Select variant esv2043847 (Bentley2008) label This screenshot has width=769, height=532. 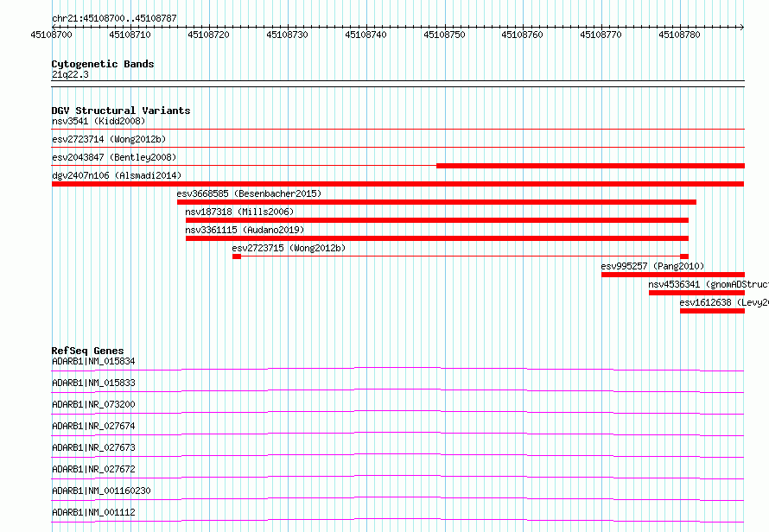[114, 157]
